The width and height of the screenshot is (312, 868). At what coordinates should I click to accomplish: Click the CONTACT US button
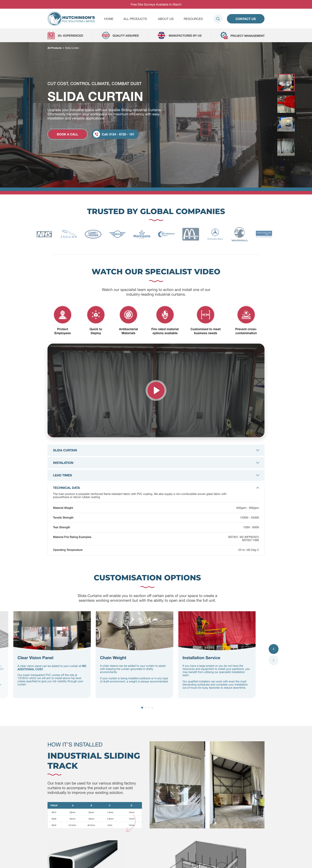click(246, 19)
